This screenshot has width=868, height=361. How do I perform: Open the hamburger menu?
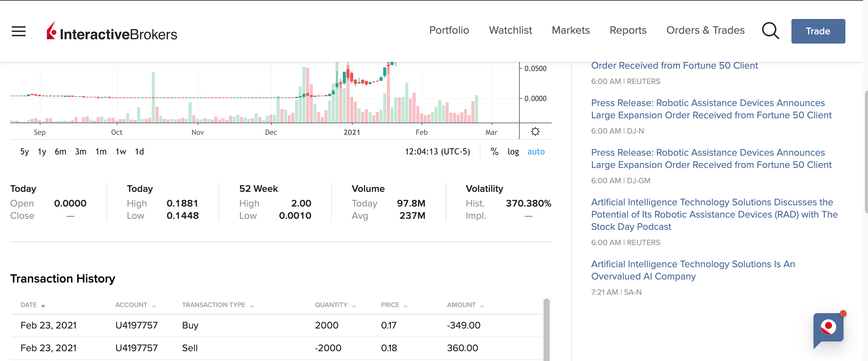(x=19, y=31)
